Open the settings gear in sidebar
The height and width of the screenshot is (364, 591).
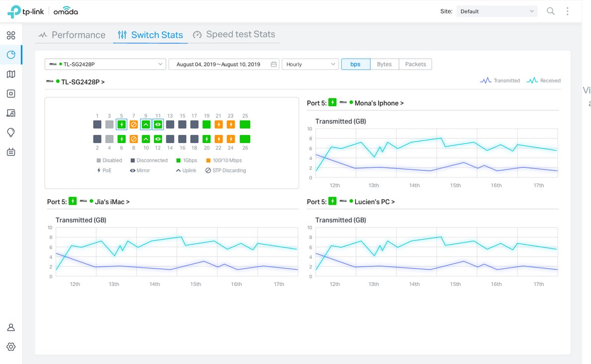(11, 347)
